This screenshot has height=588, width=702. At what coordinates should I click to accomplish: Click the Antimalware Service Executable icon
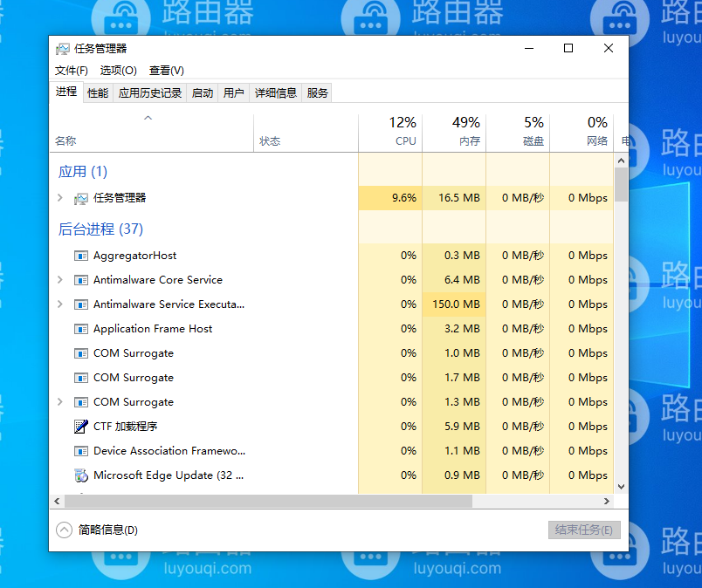[81, 304]
